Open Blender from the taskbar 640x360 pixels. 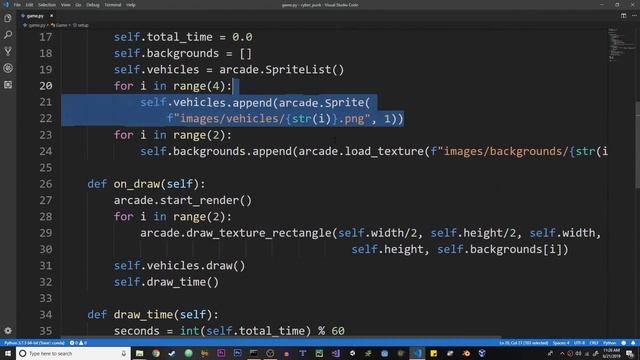point(466,353)
